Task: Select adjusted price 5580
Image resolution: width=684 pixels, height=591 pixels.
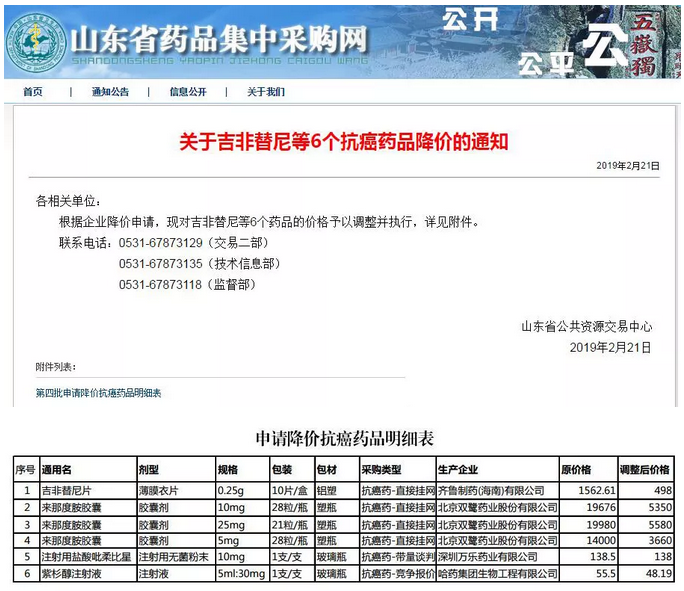Action: [x=646, y=524]
